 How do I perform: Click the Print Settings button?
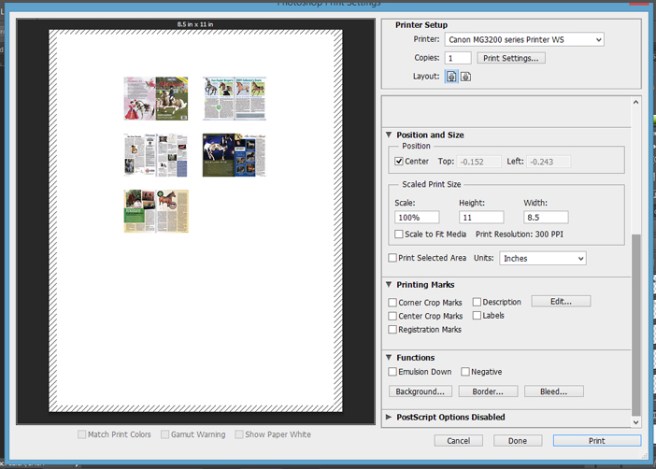point(510,58)
